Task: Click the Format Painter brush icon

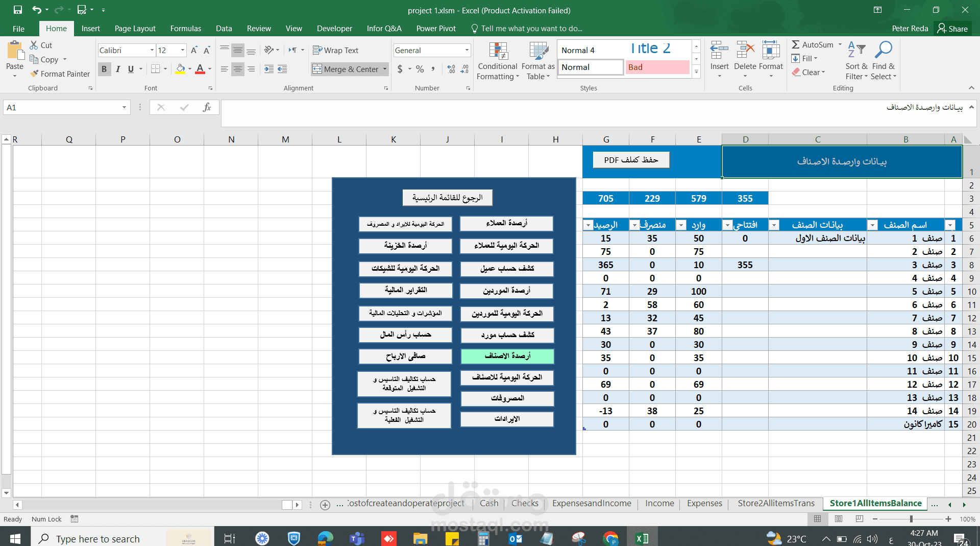Action: (x=34, y=74)
